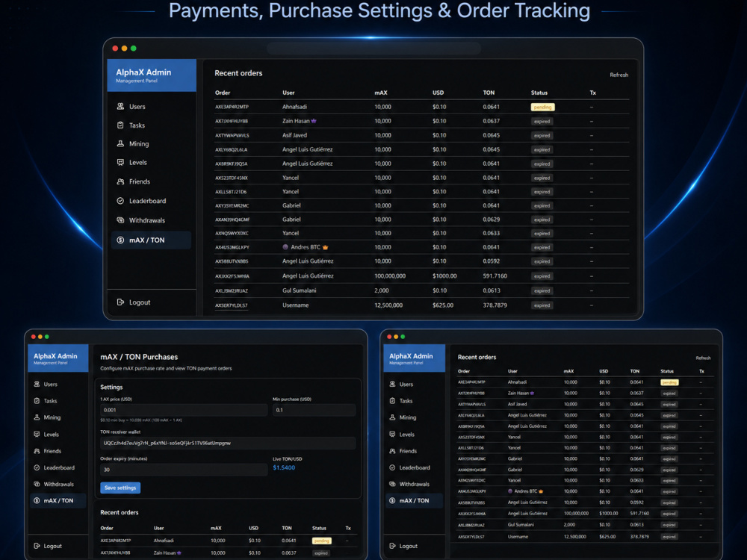This screenshot has height=560, width=747.
Task: Click order AXE3AP4R2MTP in the top window
Action: tap(232, 107)
